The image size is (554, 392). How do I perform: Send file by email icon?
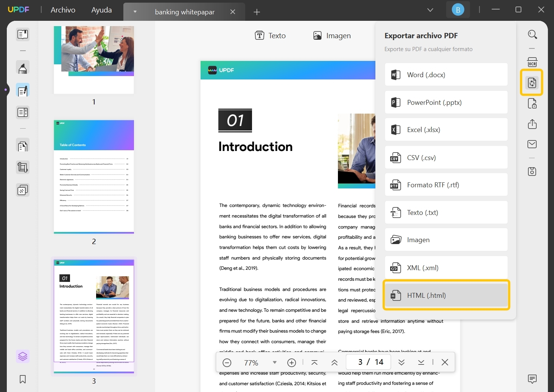[x=532, y=144]
